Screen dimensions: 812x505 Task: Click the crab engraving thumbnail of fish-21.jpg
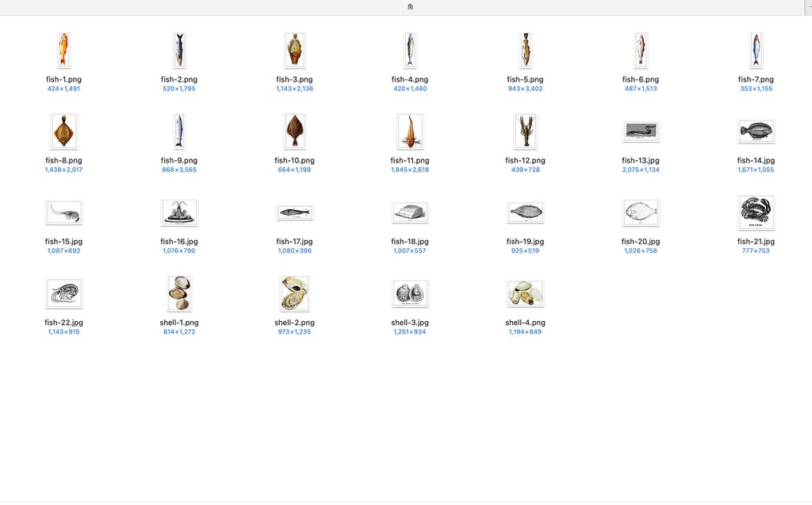756,212
